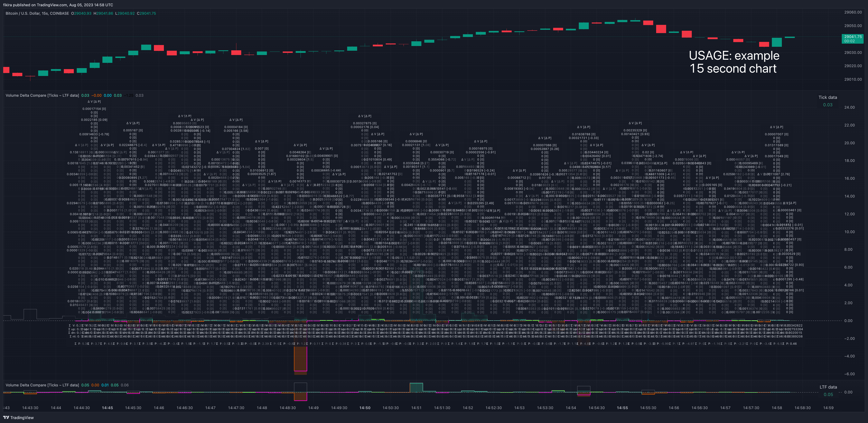The width and height of the screenshot is (868, 423).
Task: Click the current price label 29041.75 on axis
Action: (853, 39)
